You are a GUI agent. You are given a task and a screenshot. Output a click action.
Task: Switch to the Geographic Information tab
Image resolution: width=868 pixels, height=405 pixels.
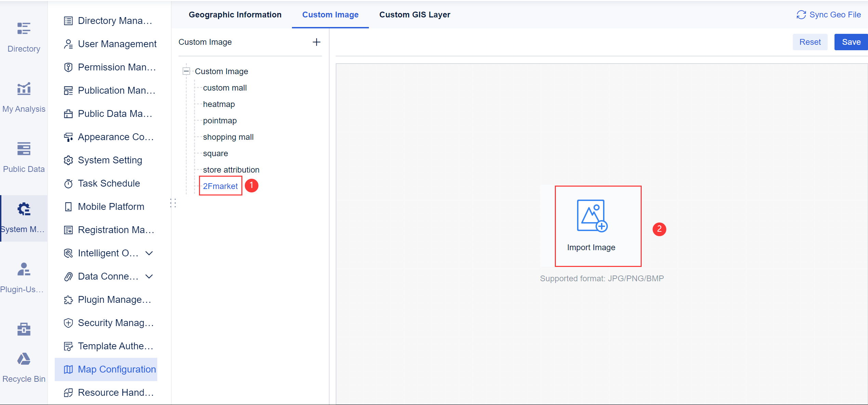235,14
